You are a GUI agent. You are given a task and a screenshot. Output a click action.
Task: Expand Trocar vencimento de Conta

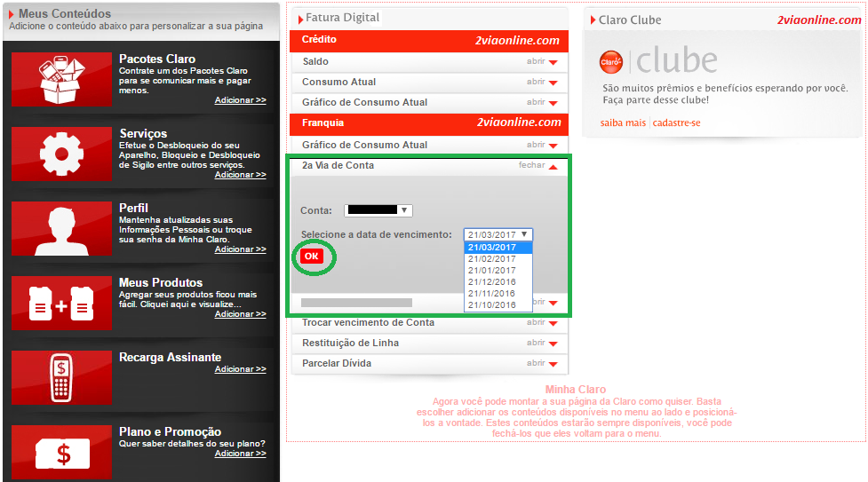(542, 322)
